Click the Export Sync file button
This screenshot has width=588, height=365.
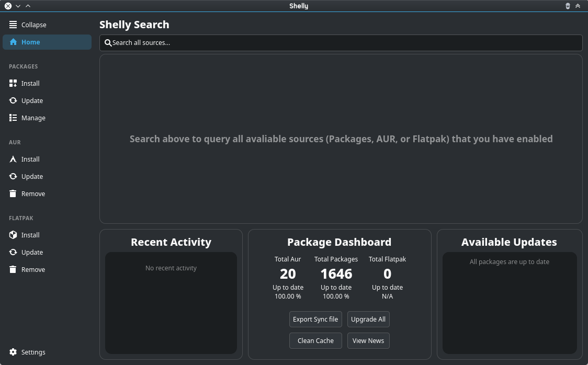(315, 320)
